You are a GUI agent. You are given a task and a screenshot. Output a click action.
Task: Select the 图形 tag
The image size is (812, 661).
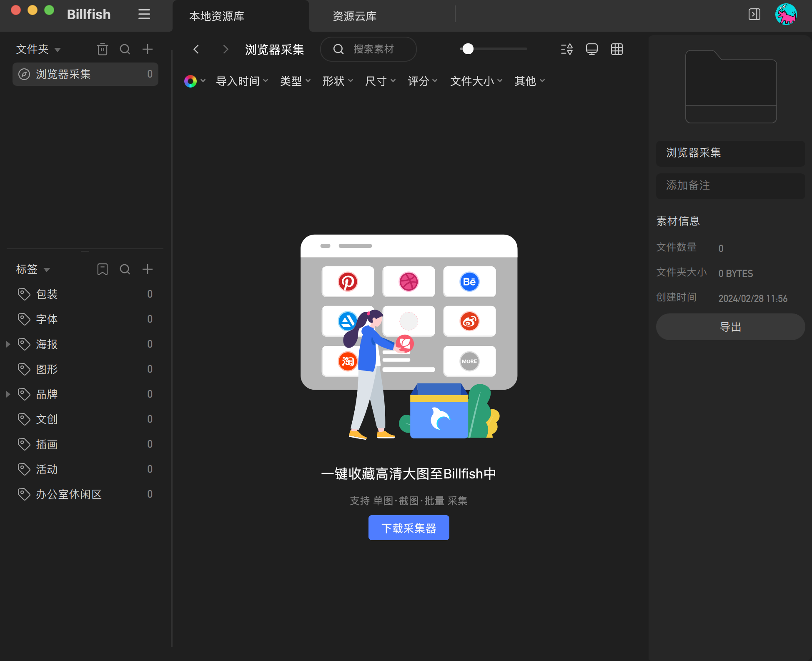(85, 369)
